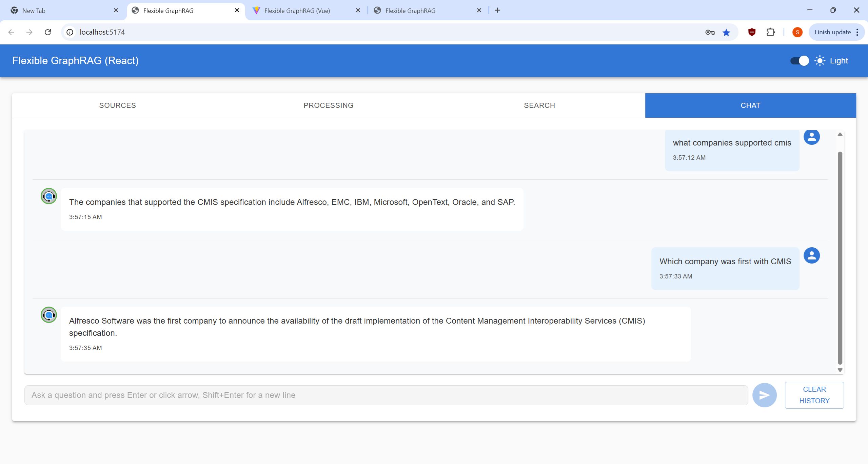The width and height of the screenshot is (868, 464).
Task: Toggle the dark mode switch in the header
Action: [799, 60]
